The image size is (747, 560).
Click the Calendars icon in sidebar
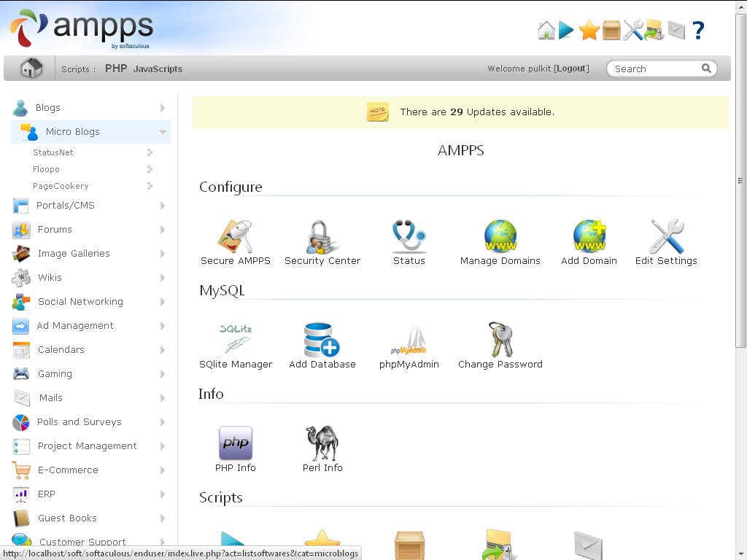21,350
